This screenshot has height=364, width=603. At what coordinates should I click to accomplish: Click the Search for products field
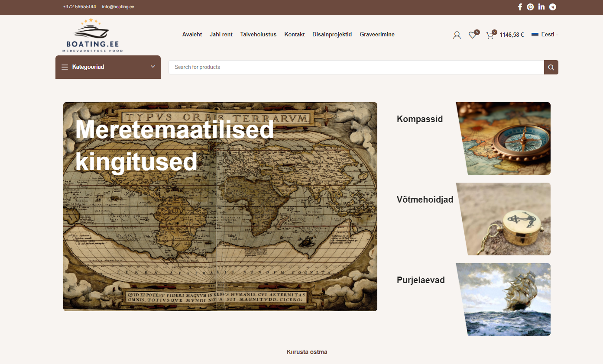click(x=356, y=67)
